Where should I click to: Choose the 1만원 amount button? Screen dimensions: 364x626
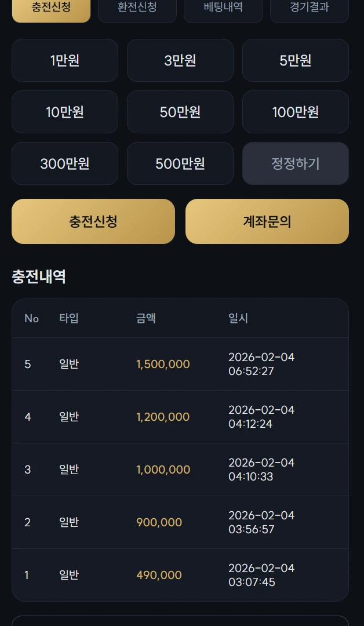click(x=65, y=60)
